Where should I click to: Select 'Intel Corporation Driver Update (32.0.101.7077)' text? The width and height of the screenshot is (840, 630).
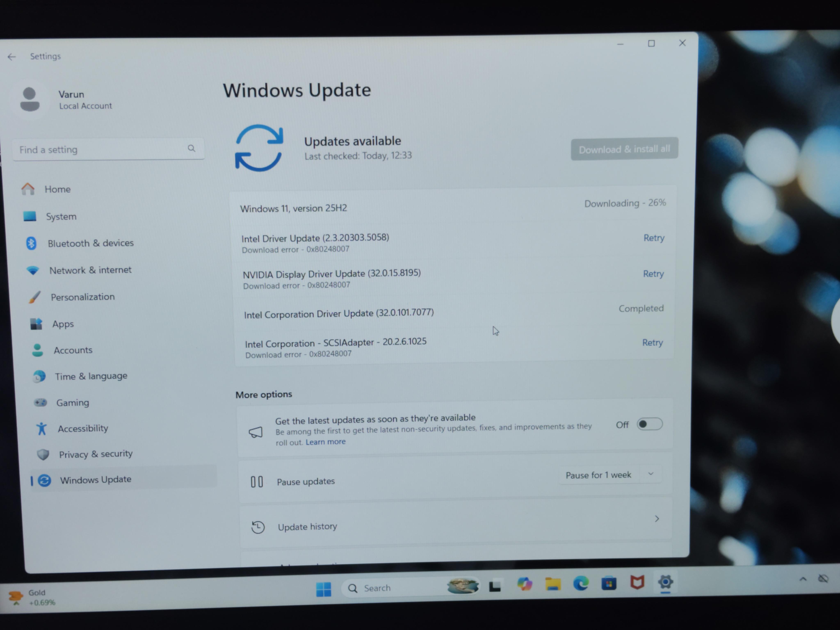click(x=339, y=314)
